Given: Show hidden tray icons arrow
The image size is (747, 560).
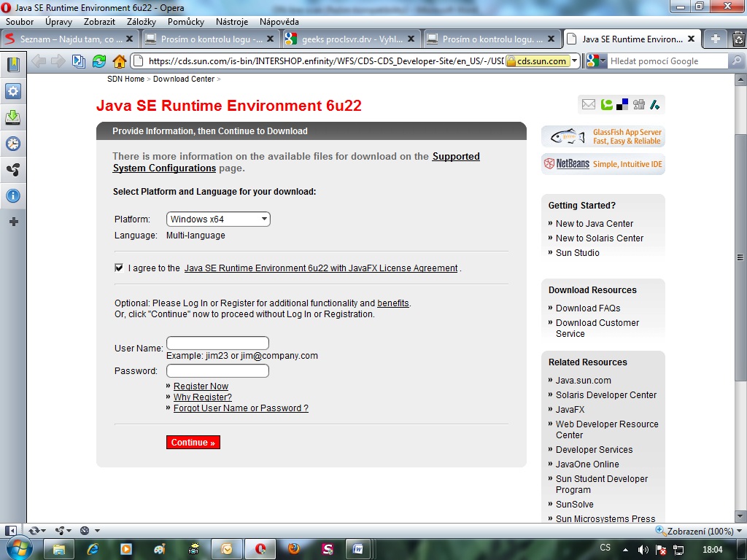Looking at the screenshot, I should click(625, 550).
